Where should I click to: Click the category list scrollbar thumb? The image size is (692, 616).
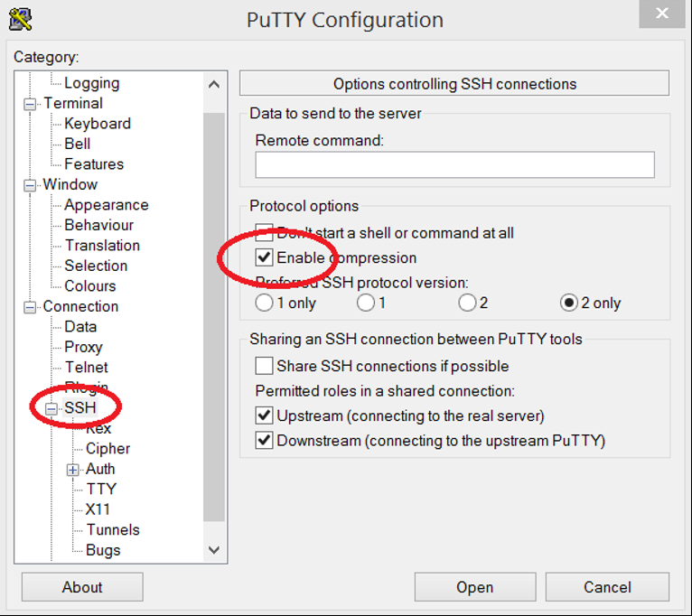pyautogui.click(x=214, y=317)
